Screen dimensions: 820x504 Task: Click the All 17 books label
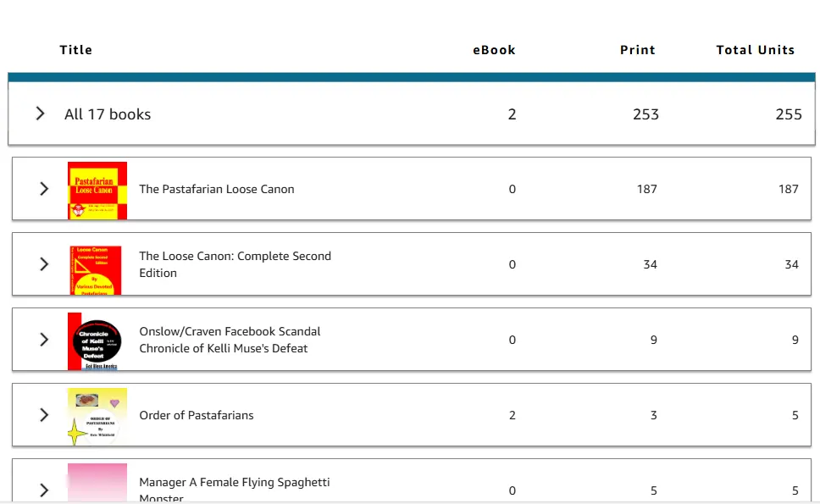(x=108, y=114)
